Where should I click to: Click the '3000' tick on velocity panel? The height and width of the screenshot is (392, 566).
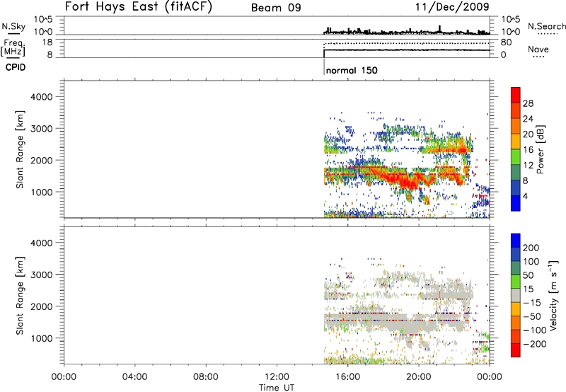42,275
